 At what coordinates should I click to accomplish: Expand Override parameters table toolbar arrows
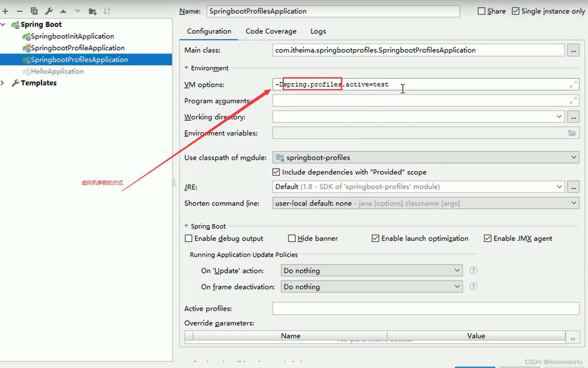pos(573,339)
